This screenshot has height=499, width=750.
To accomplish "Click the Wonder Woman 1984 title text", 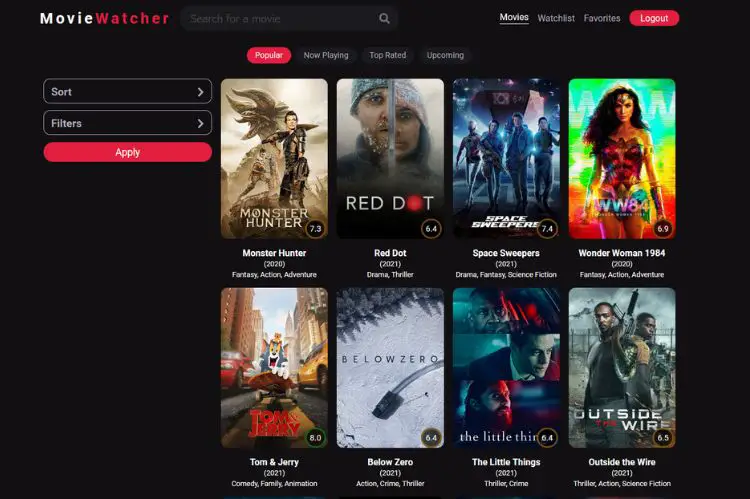I will (x=622, y=253).
